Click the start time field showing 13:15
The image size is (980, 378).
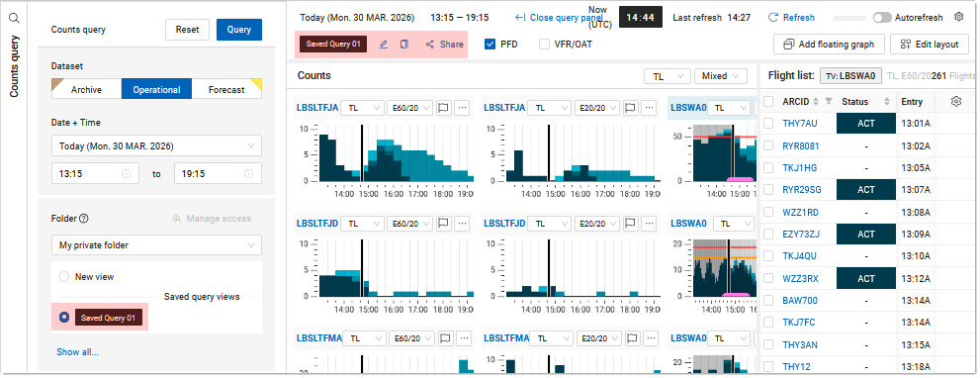95,174
